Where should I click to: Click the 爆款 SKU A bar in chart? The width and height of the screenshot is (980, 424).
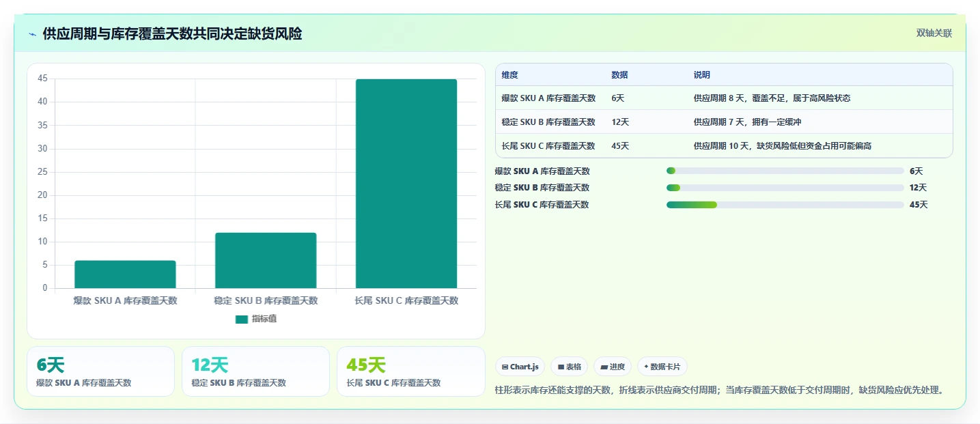coord(125,274)
